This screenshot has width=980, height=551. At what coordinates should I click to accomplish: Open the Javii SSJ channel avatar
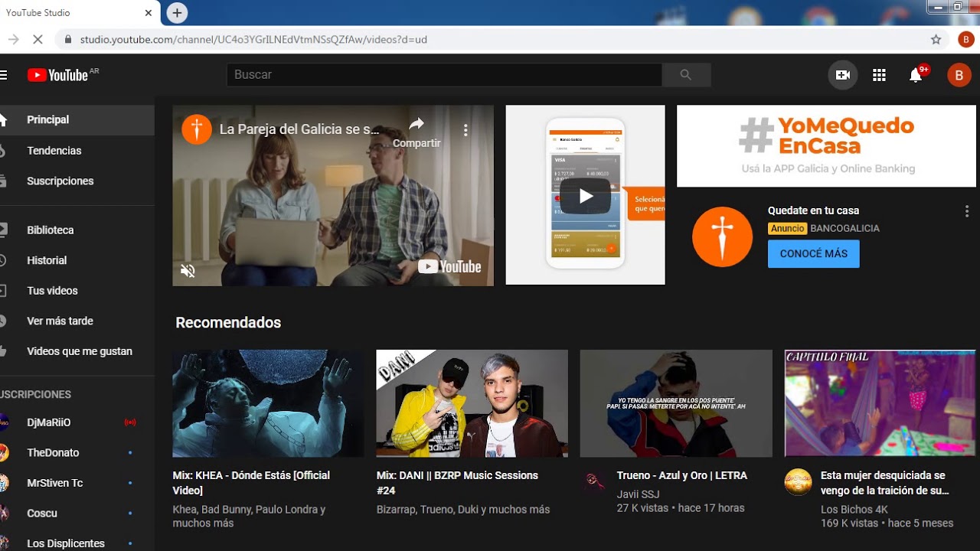click(594, 482)
